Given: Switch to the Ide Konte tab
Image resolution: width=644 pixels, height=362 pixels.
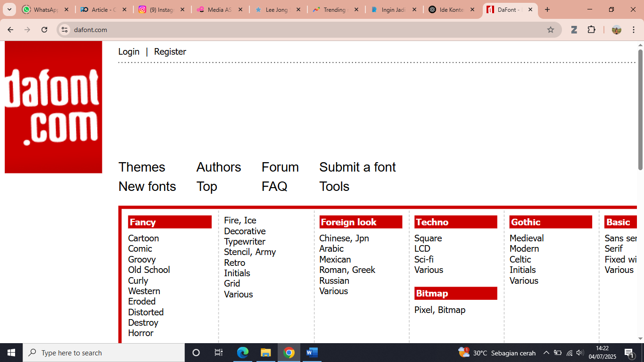Looking at the screenshot, I should tap(452, 9).
